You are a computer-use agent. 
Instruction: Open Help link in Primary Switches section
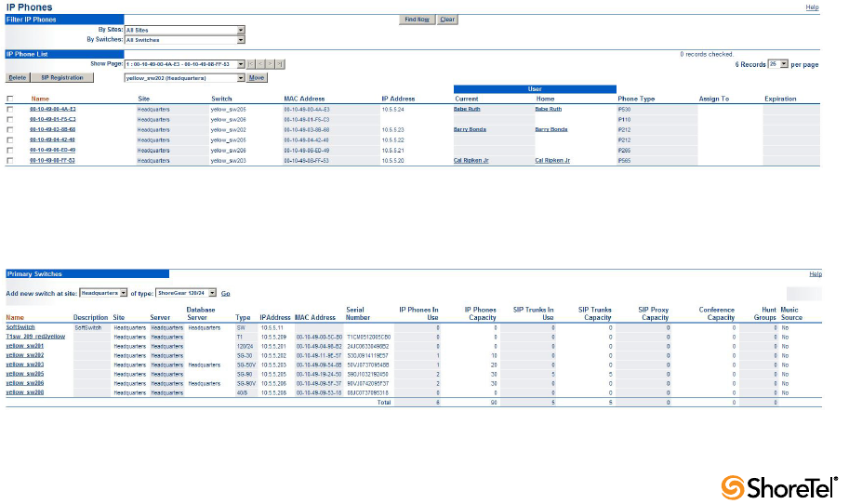(816, 274)
